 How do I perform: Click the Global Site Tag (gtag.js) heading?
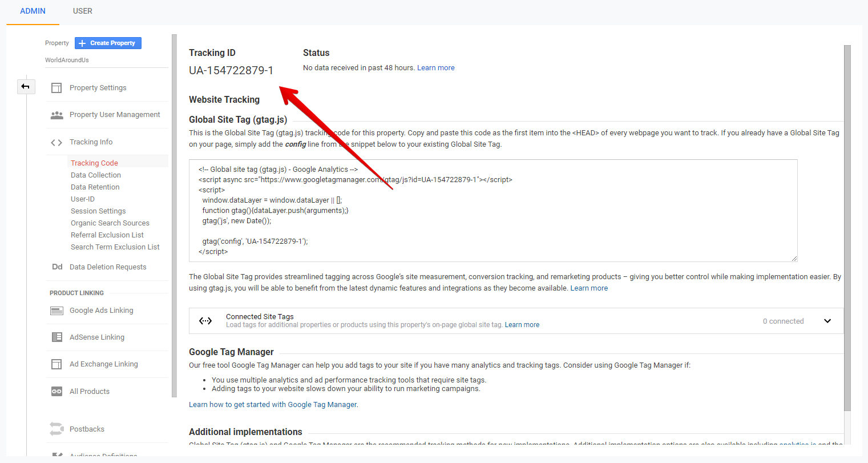[238, 120]
